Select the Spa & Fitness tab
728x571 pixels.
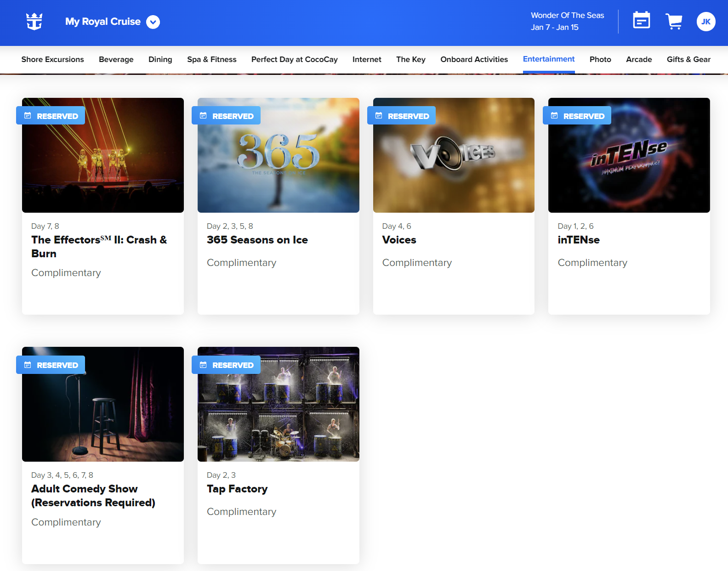[212, 59]
